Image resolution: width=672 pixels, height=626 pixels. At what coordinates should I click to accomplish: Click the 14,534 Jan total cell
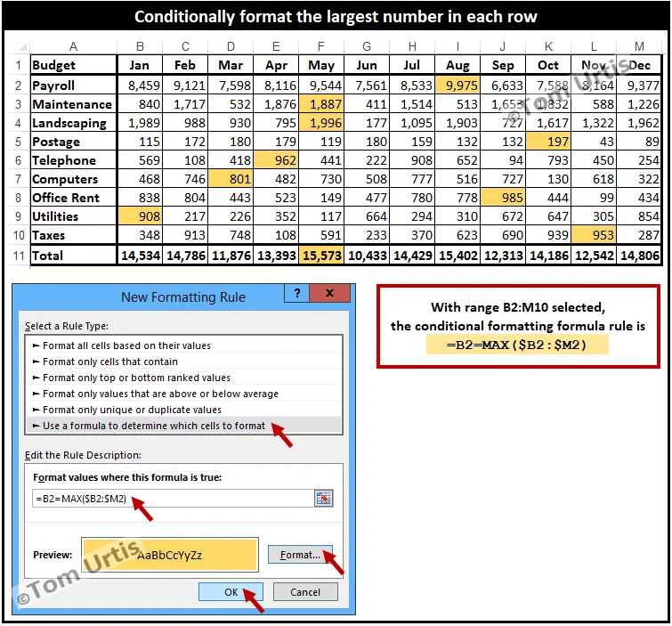click(x=140, y=256)
